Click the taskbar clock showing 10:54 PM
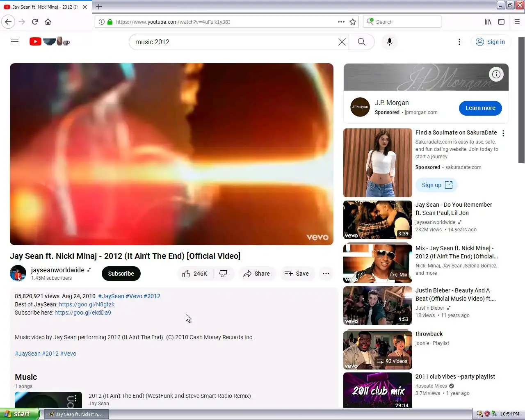 510,414
